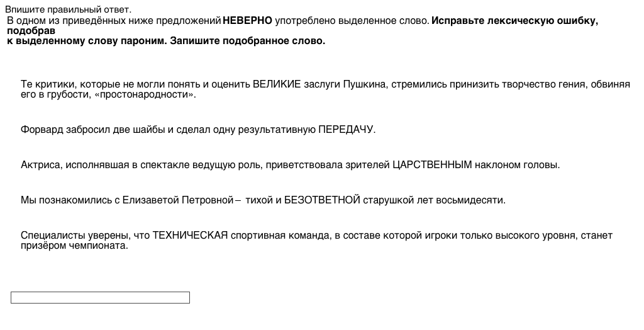
Task: Click the word «шайбы» in the hockey sentence
Action: pyautogui.click(x=152, y=130)
